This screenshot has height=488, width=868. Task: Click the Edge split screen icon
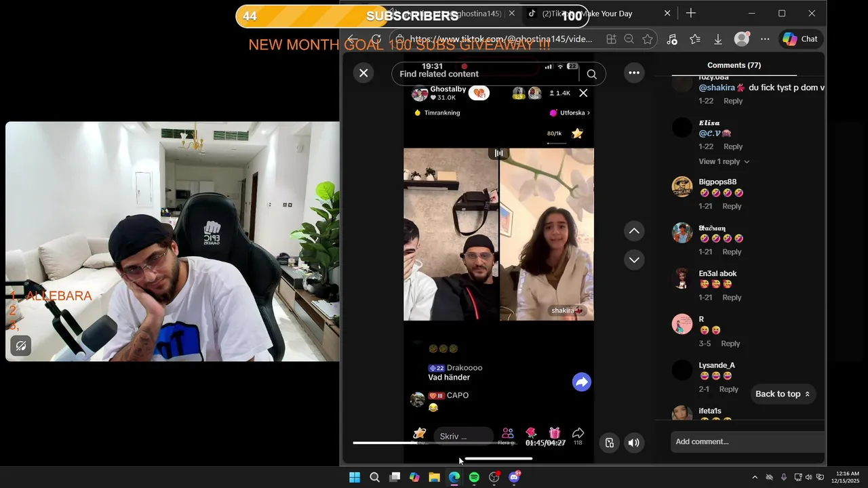pyautogui.click(x=611, y=39)
